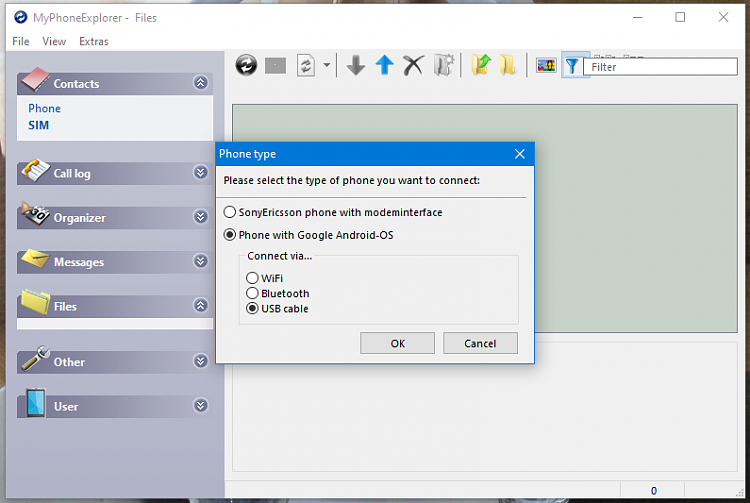
Task: Click the Call log telephone icon
Action: coord(35,169)
